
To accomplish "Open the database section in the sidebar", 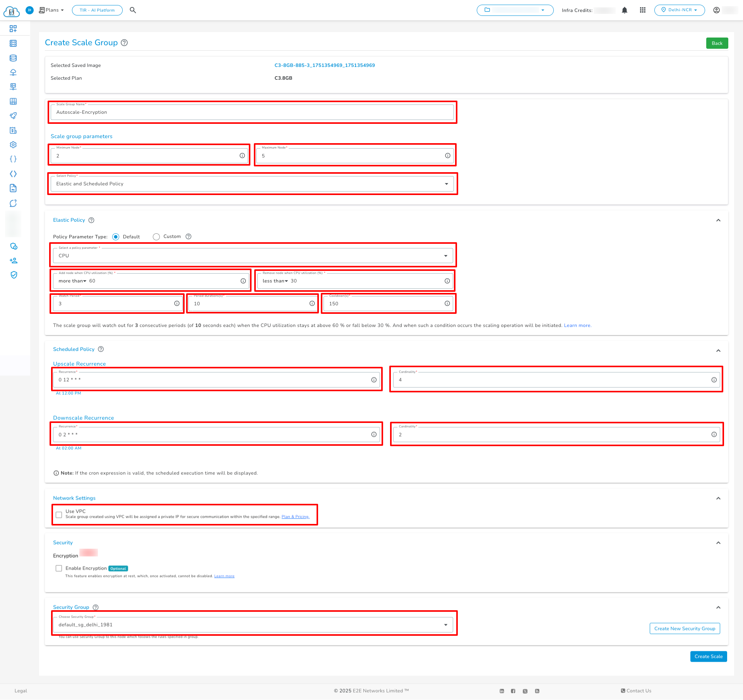I will click(x=13, y=58).
